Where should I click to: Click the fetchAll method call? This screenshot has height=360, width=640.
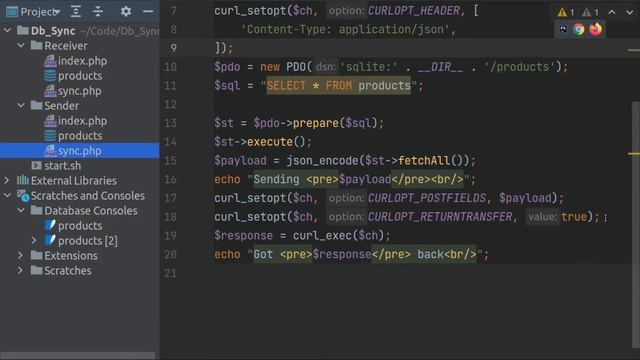tap(424, 160)
